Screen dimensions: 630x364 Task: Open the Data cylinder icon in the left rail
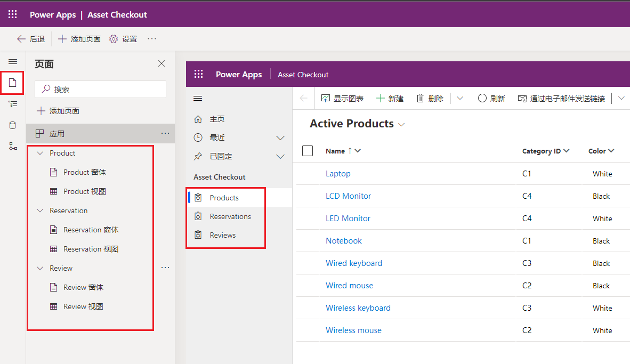(13, 125)
